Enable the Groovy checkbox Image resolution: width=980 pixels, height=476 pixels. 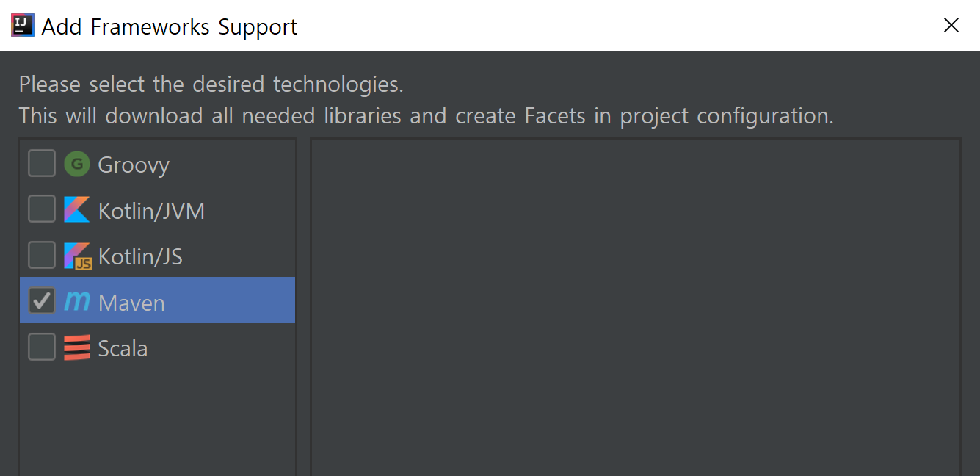tap(42, 164)
